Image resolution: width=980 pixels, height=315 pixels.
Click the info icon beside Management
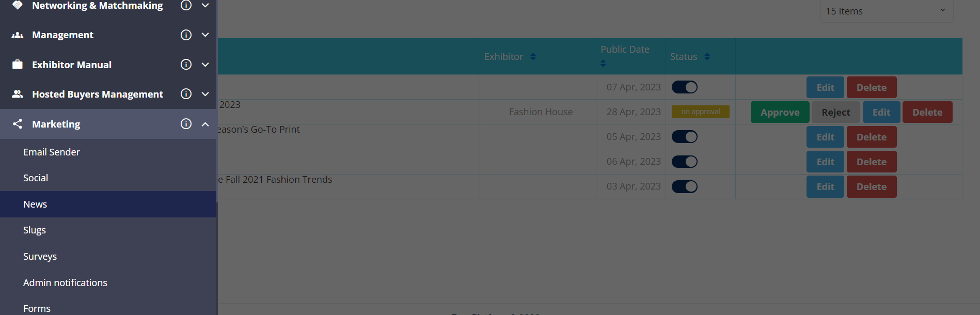coord(186,35)
